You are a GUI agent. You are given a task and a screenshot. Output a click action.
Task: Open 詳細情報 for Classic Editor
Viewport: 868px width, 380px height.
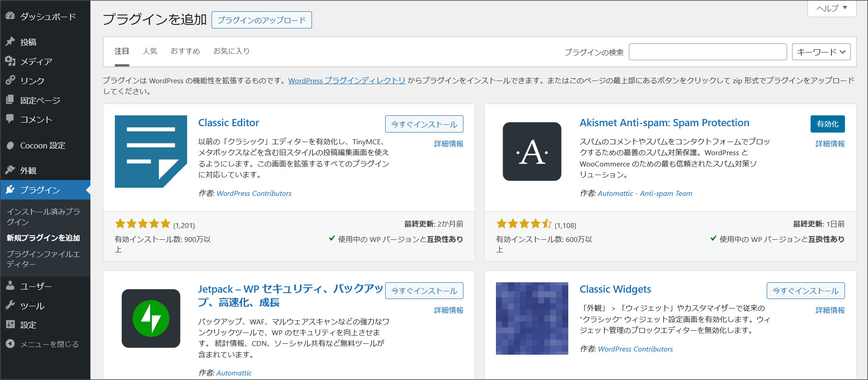(448, 144)
